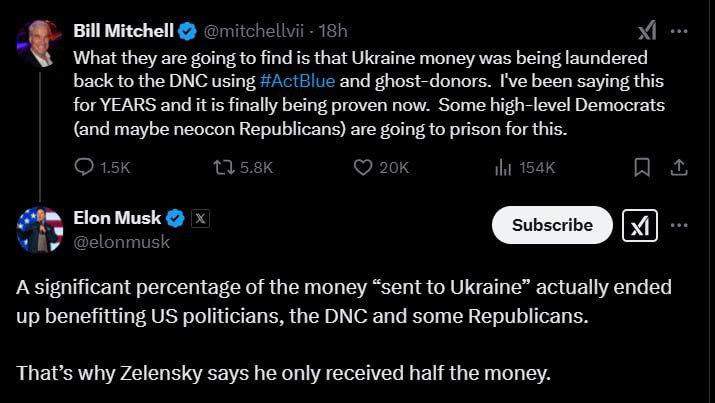This screenshot has height=403, width=715.
Task: Click the @elonmusk handle
Action: click(122, 242)
